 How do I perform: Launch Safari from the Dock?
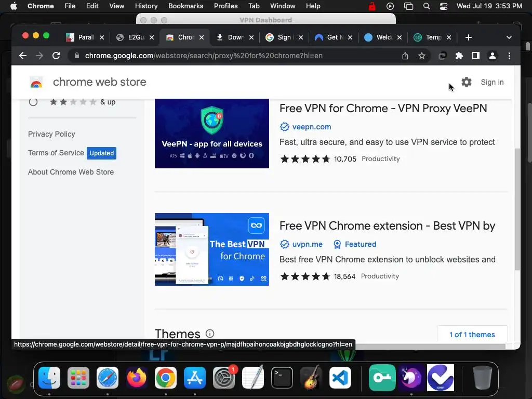coord(108,377)
